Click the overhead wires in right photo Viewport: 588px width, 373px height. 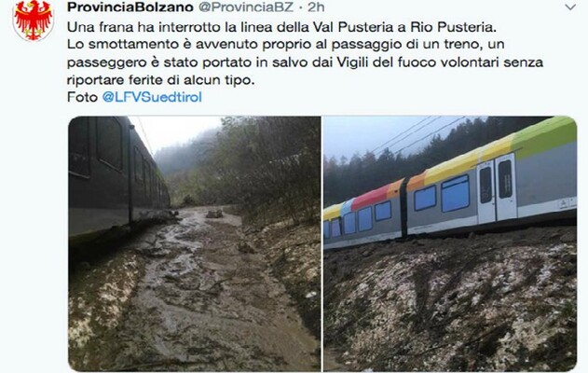415,135
